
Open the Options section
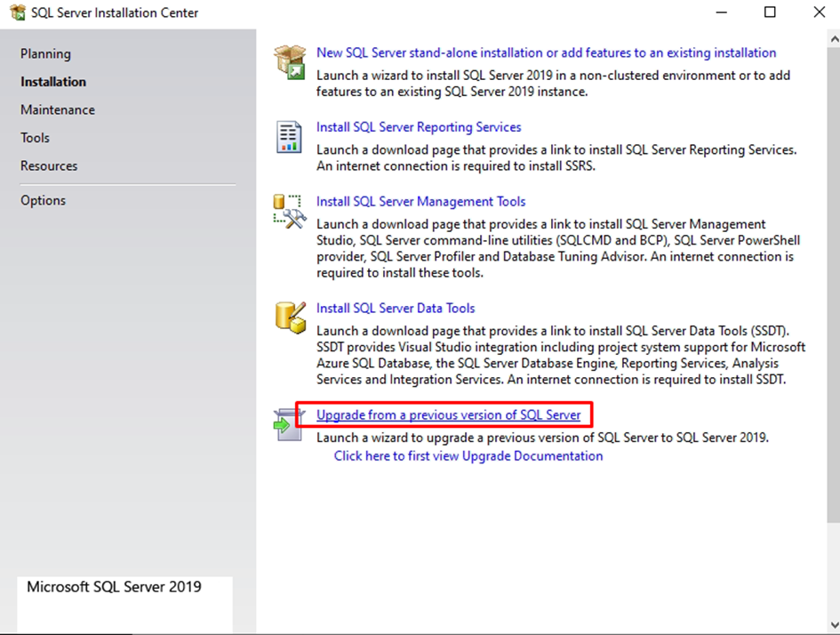click(43, 200)
